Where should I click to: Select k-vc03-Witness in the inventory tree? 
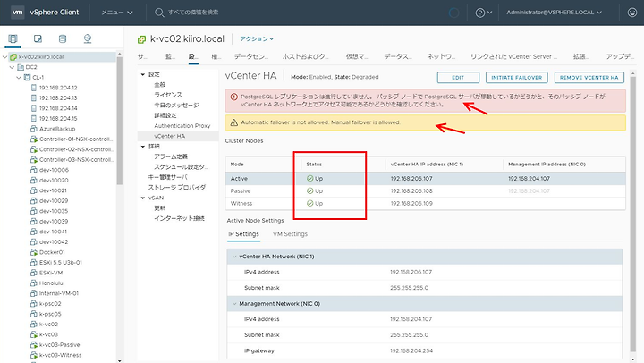coord(61,355)
